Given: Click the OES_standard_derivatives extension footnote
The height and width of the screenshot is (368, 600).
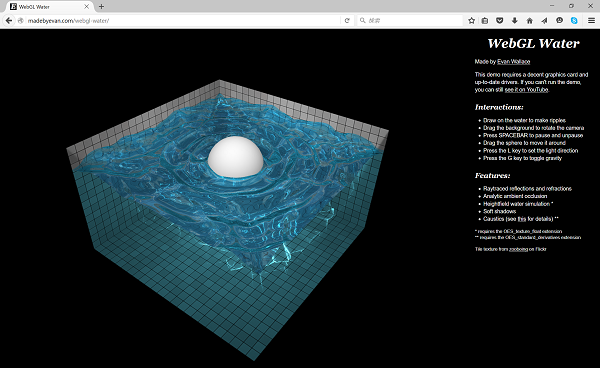Looking at the screenshot, I should pos(528,238).
